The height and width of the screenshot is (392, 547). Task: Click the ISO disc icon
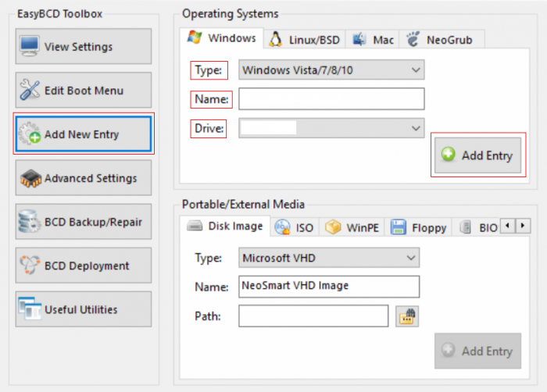(x=282, y=227)
